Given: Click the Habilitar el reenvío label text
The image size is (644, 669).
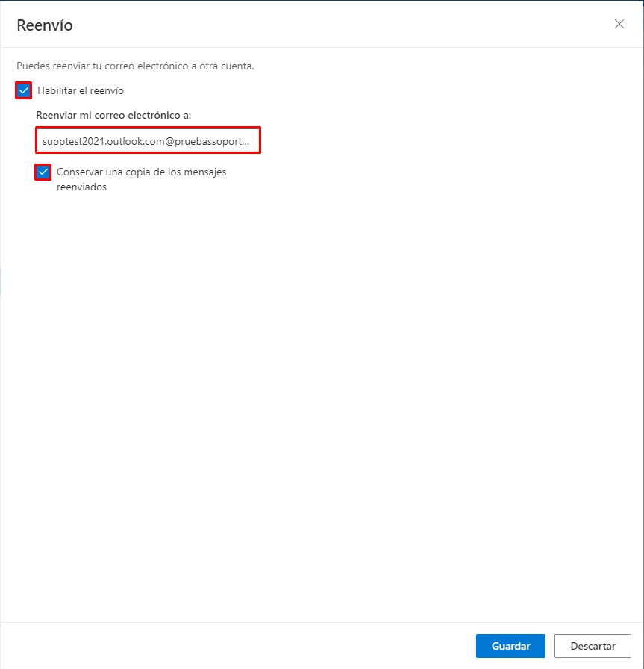Looking at the screenshot, I should pos(81,90).
